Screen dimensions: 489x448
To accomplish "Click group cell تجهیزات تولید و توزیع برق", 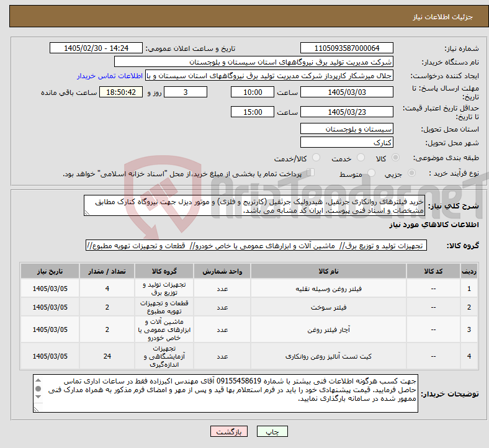I will coord(164,289).
